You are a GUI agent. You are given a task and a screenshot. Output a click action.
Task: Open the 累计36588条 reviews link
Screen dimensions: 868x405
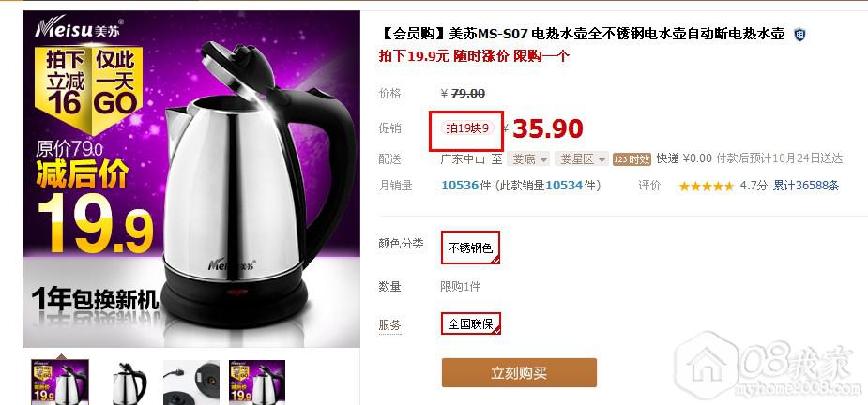click(x=806, y=186)
